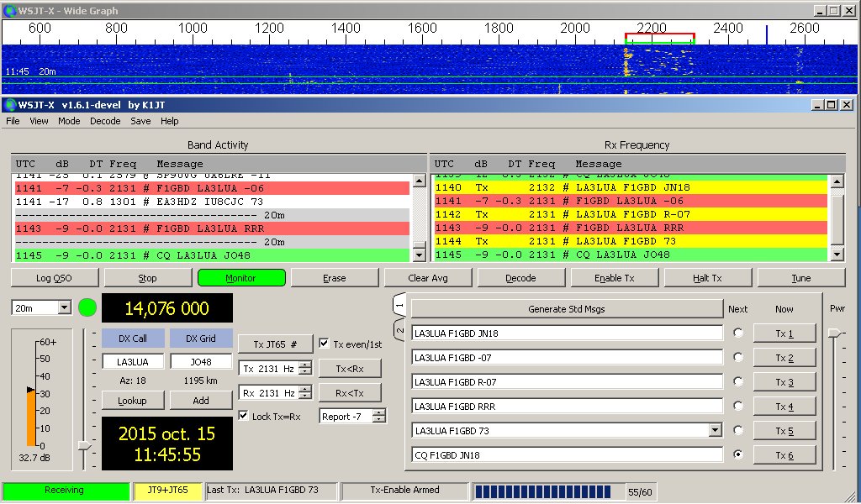Click the Enable Tx button
The width and height of the screenshot is (861, 504).
(615, 278)
